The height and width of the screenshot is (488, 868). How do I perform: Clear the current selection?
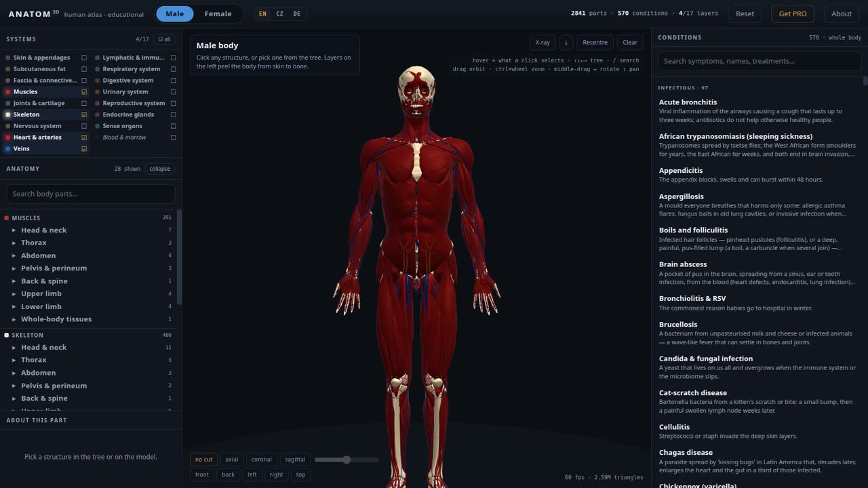[x=630, y=42]
